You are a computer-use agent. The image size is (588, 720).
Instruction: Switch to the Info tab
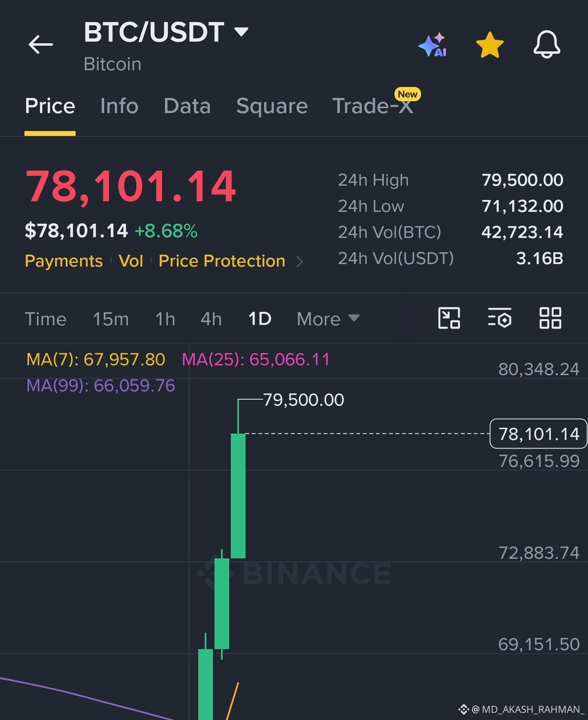119,106
